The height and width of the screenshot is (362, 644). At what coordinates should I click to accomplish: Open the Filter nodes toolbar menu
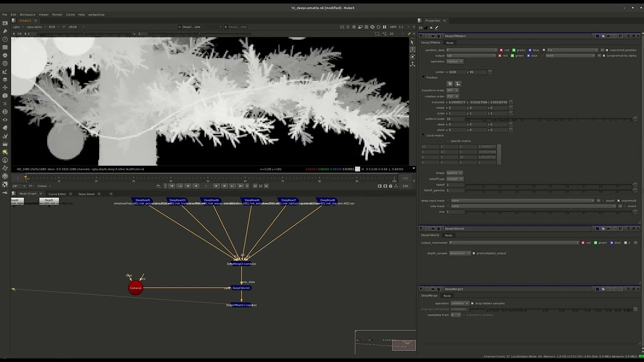pyautogui.click(x=5, y=63)
